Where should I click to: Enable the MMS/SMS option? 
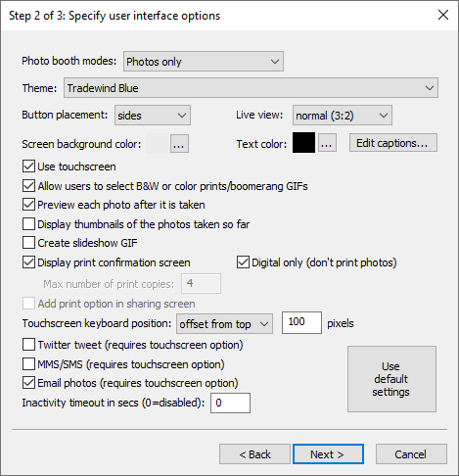28,364
